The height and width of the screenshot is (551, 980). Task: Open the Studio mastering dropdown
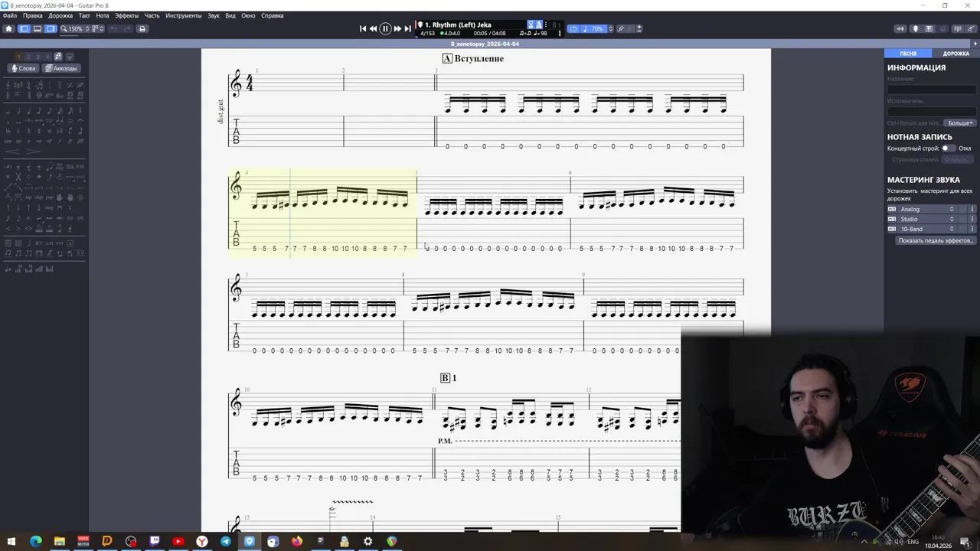[927, 219]
